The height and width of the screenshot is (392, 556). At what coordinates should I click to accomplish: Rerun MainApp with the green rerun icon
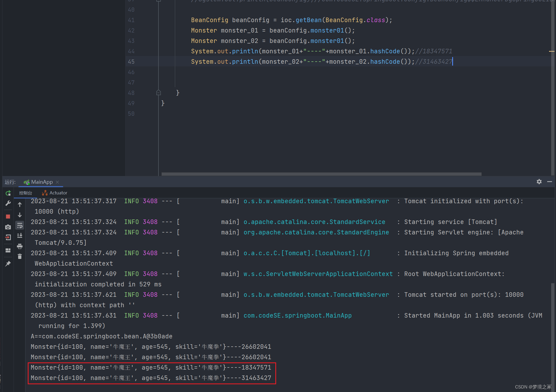pyautogui.click(x=8, y=193)
